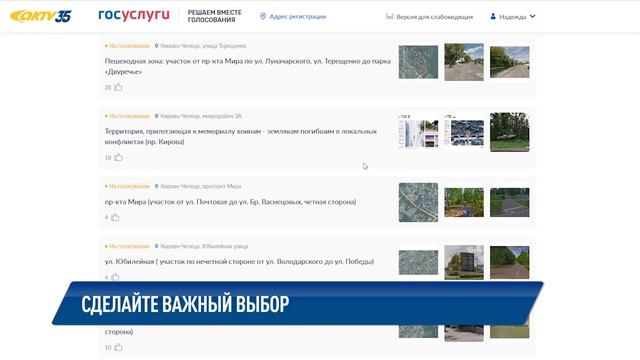Open map thumbnail of пр-кта Мира project
The height and width of the screenshot is (360, 640).
[x=418, y=202]
